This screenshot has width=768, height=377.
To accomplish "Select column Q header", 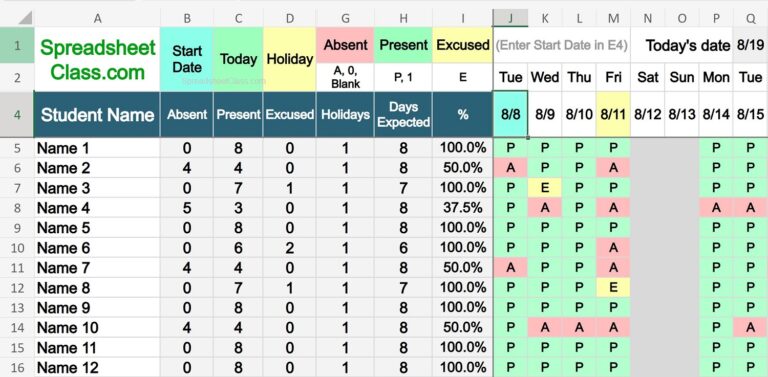I will [x=750, y=18].
